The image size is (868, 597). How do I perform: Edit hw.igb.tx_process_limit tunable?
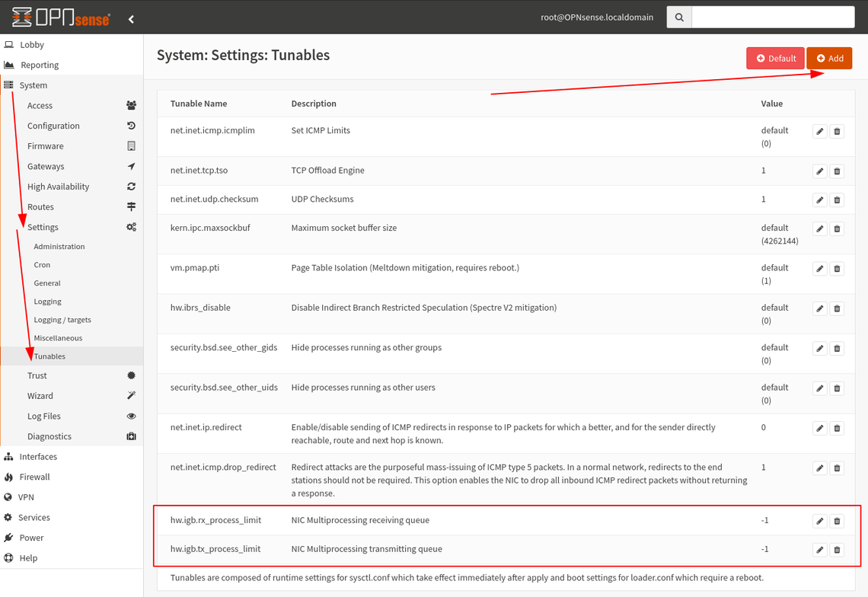[820, 550]
